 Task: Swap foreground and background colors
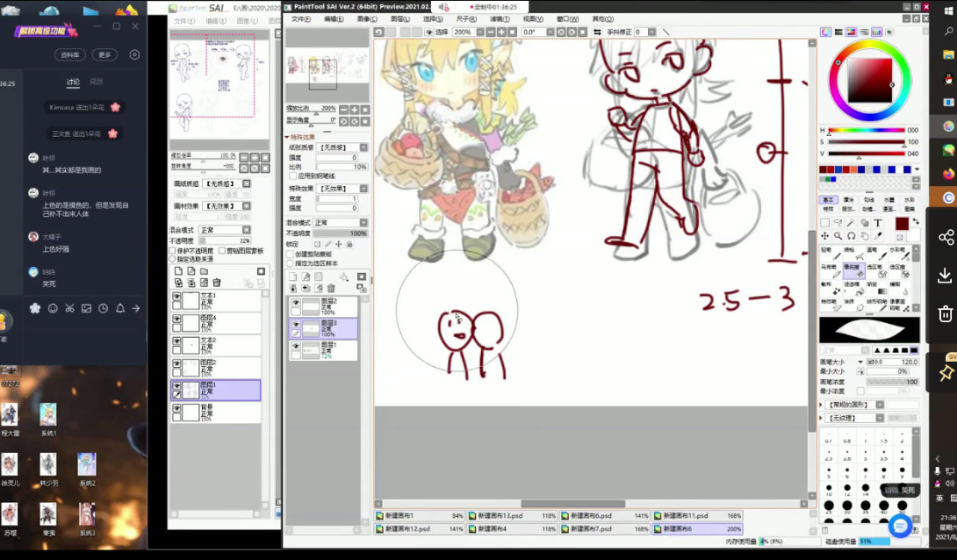(x=915, y=221)
